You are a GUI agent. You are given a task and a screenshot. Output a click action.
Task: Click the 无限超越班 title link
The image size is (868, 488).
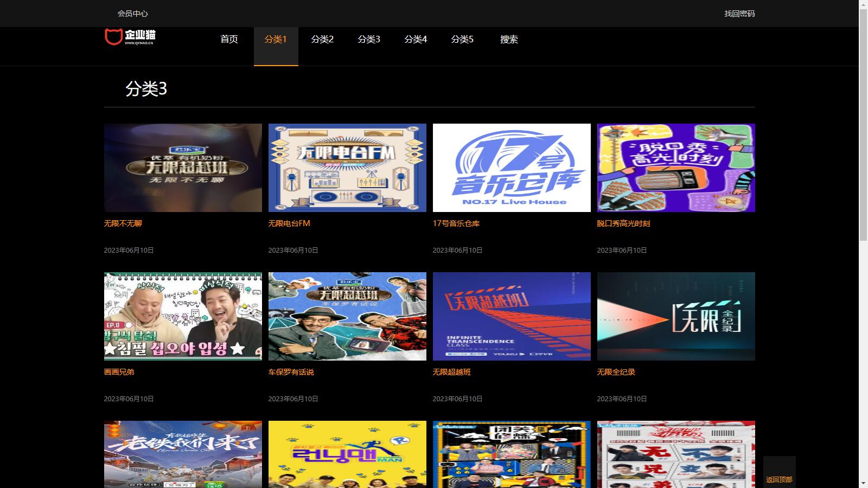[x=451, y=372]
